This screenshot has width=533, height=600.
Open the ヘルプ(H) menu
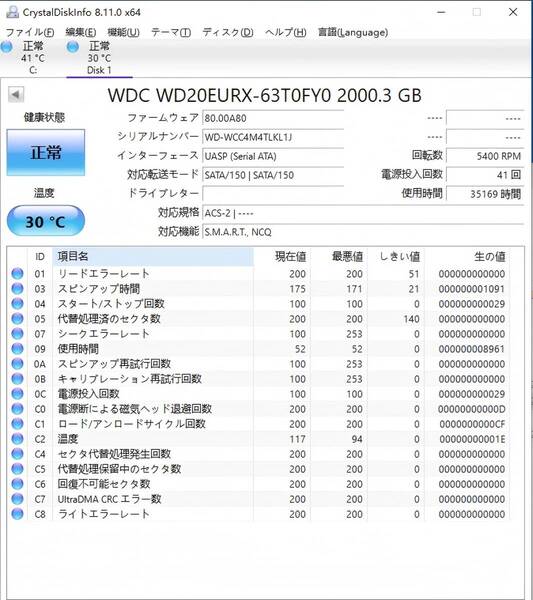point(285,33)
